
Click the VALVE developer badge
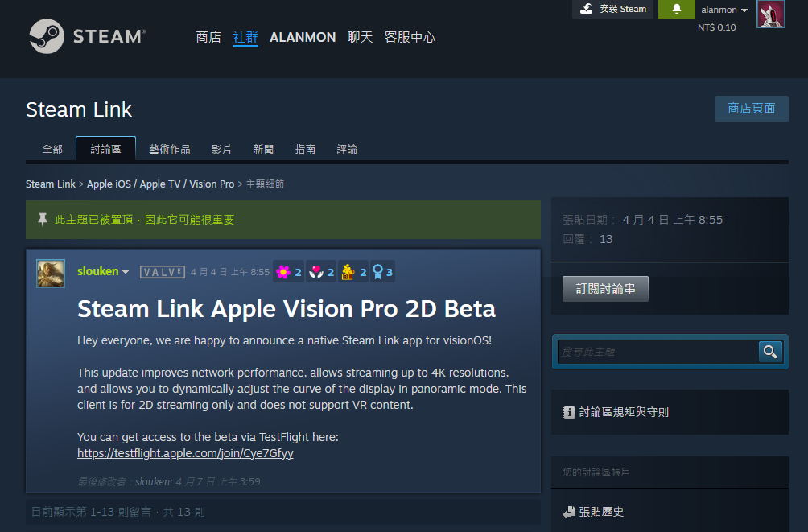pos(162,271)
